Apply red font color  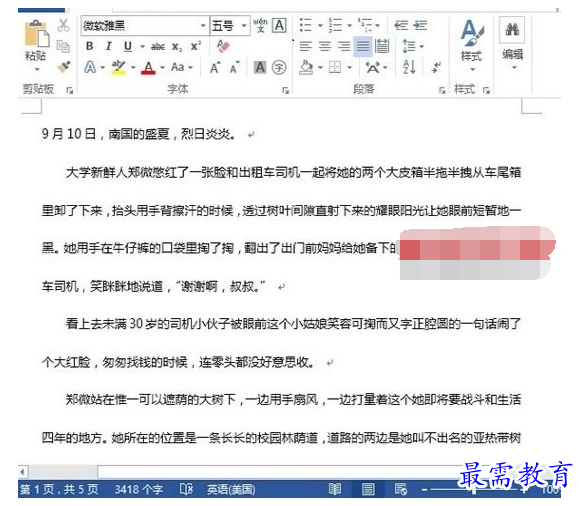pyautogui.click(x=149, y=68)
